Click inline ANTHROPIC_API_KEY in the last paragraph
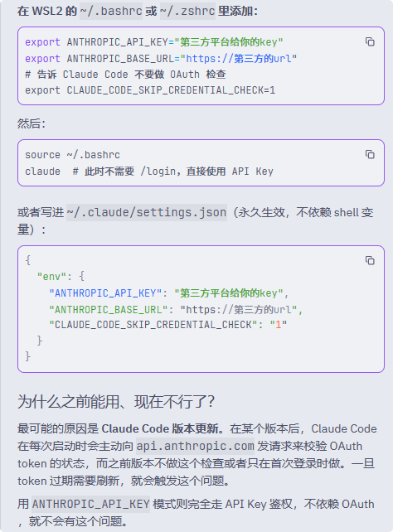 (x=91, y=504)
